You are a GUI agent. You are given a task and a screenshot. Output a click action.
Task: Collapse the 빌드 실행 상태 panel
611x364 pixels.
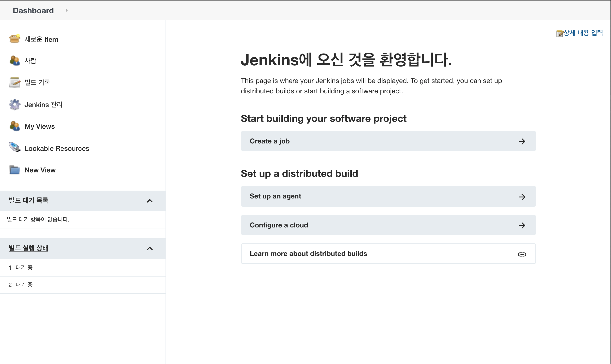pyautogui.click(x=150, y=249)
